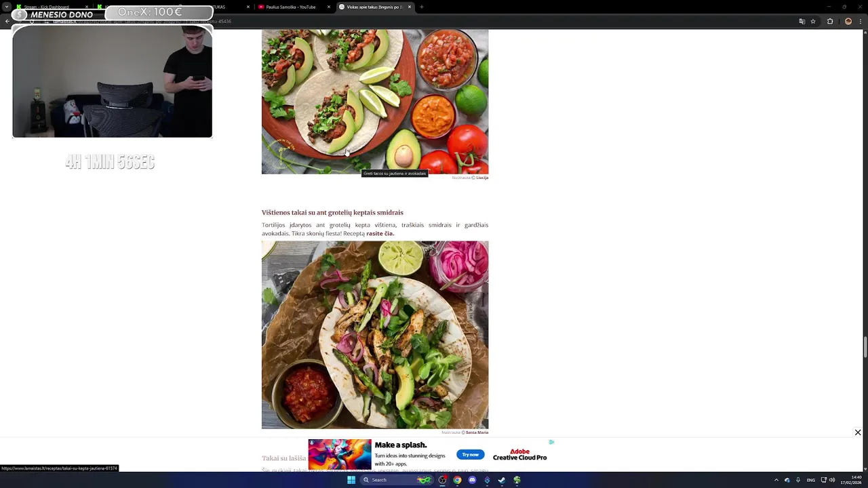Open Steam from the taskbar
This screenshot has height=488, width=868.
pyautogui.click(x=502, y=480)
